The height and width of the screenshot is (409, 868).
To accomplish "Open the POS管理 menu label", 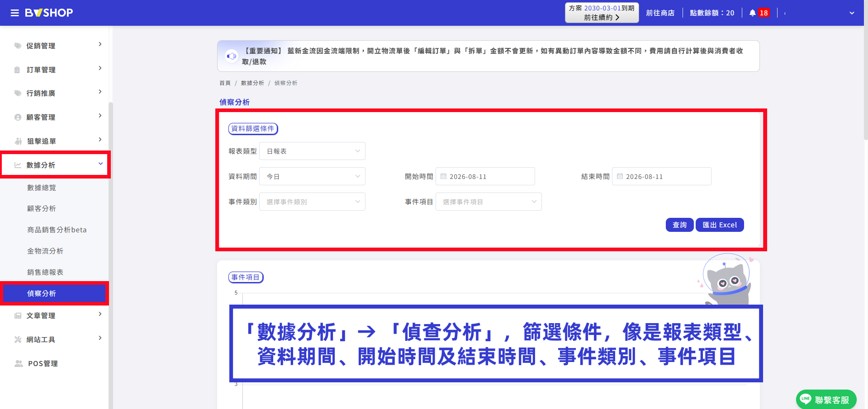I will click(43, 363).
